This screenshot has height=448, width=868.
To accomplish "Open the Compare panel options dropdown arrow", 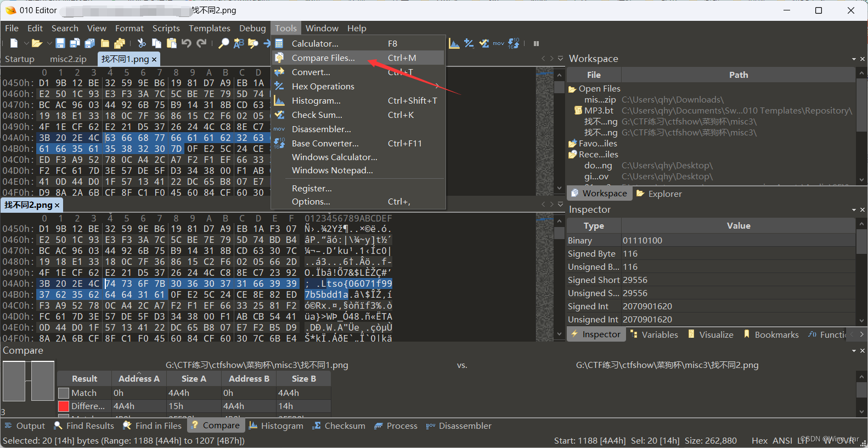I will (x=854, y=350).
